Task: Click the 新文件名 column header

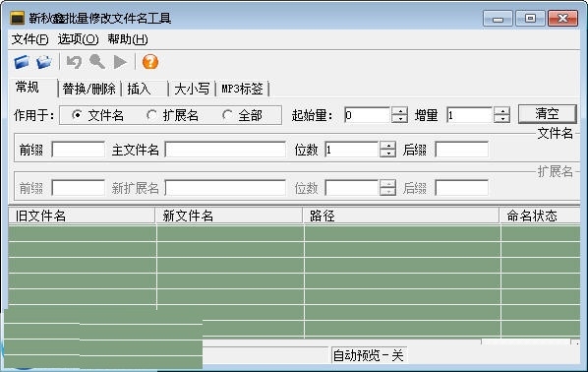Action: (229, 216)
